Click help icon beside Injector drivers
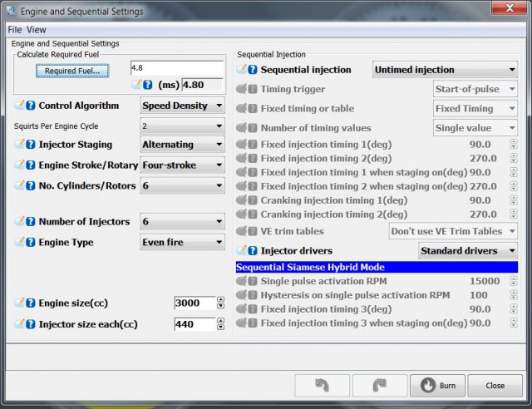 [x=253, y=251]
